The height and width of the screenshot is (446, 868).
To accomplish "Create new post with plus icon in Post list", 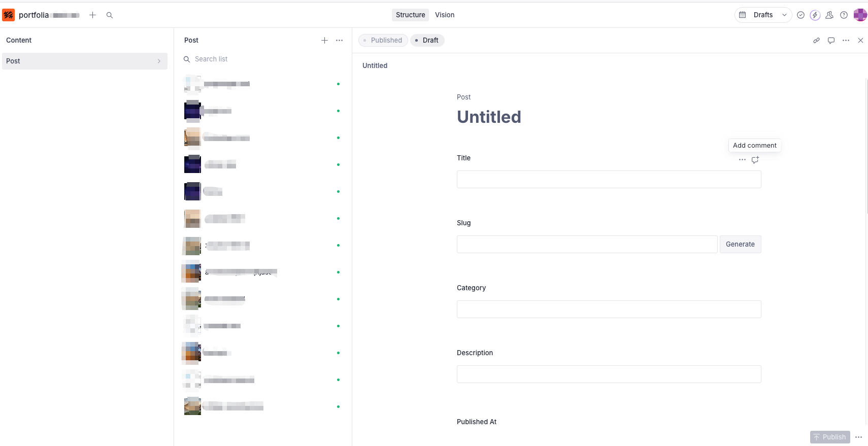I will (324, 41).
